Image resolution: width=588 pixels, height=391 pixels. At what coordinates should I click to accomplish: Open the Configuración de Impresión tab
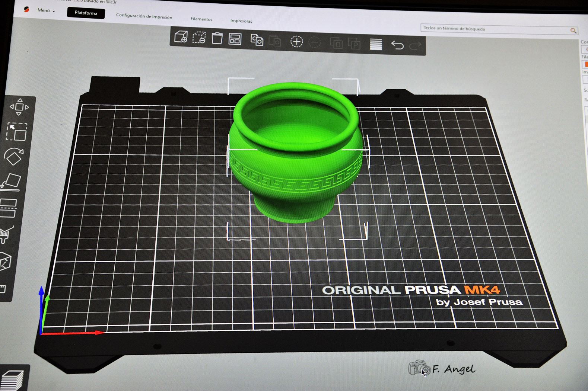[x=144, y=16]
